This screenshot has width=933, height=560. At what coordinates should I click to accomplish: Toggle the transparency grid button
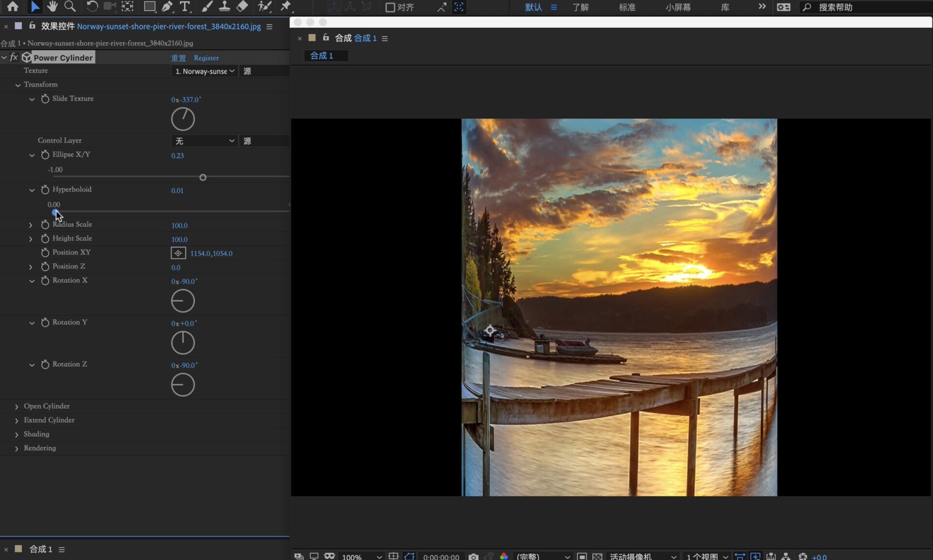[x=597, y=557]
